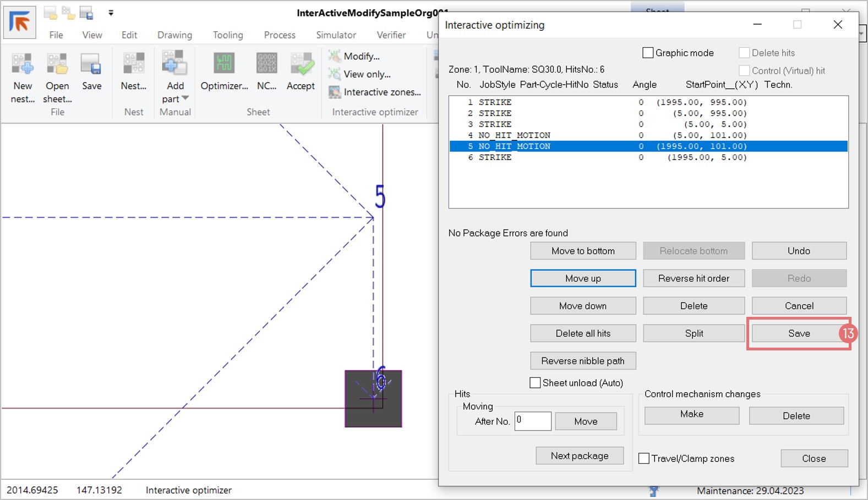The image size is (868, 500).
Task: Open the Quick Access Toolbar customize dropdown
Action: [x=111, y=13]
